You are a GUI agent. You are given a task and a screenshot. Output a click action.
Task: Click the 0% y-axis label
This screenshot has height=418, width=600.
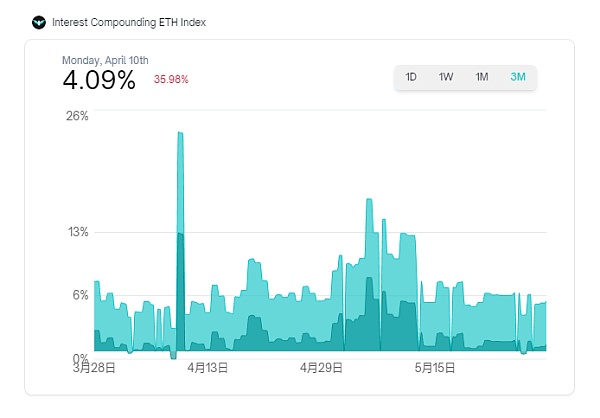coord(81,357)
